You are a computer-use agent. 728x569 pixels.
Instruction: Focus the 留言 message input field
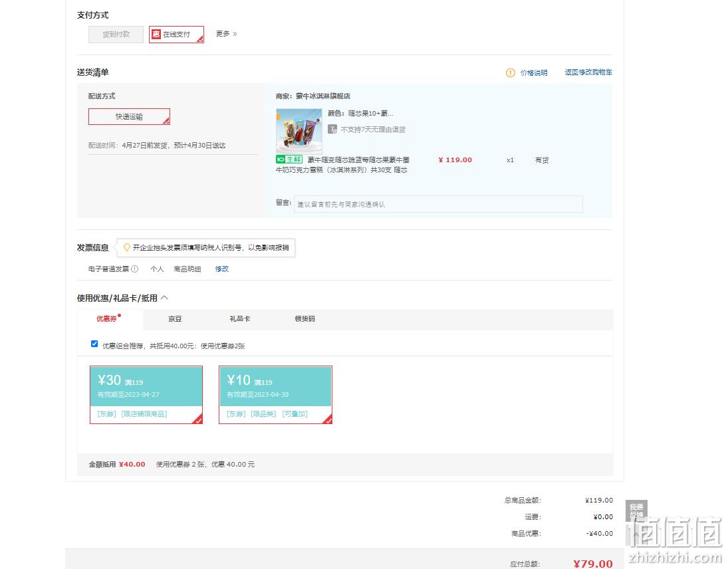[438, 204]
